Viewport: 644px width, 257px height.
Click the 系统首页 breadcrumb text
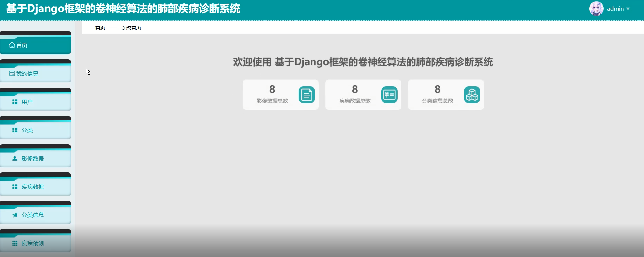pos(131,28)
